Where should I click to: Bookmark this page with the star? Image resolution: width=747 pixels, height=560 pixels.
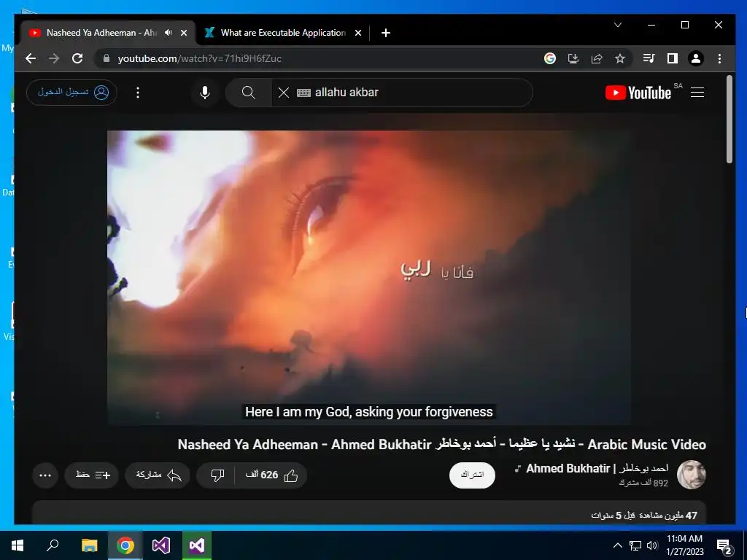coord(620,58)
